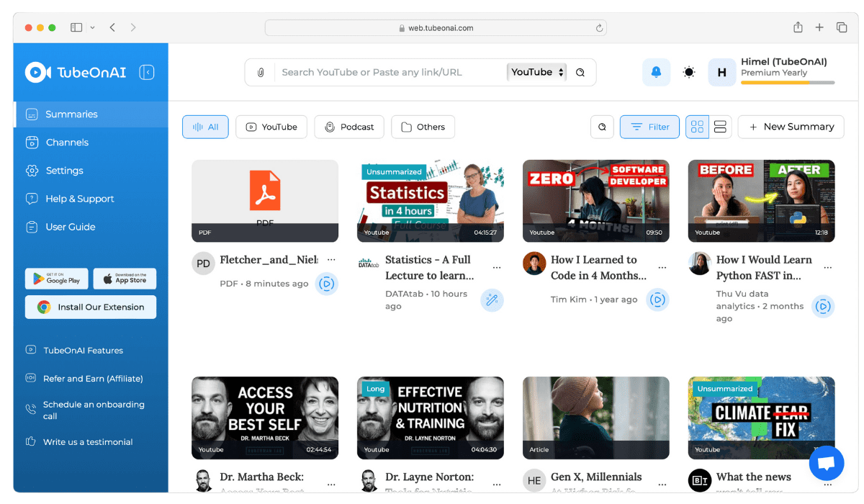
Task: Click the attachment paperclip icon in search bar
Action: pos(261,72)
